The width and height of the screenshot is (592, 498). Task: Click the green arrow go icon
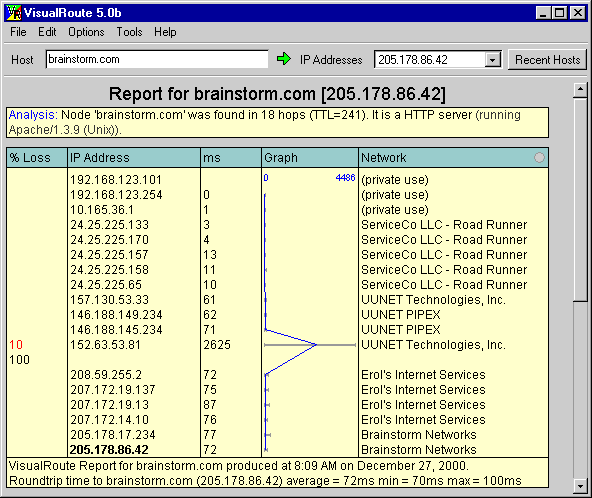tap(284, 59)
